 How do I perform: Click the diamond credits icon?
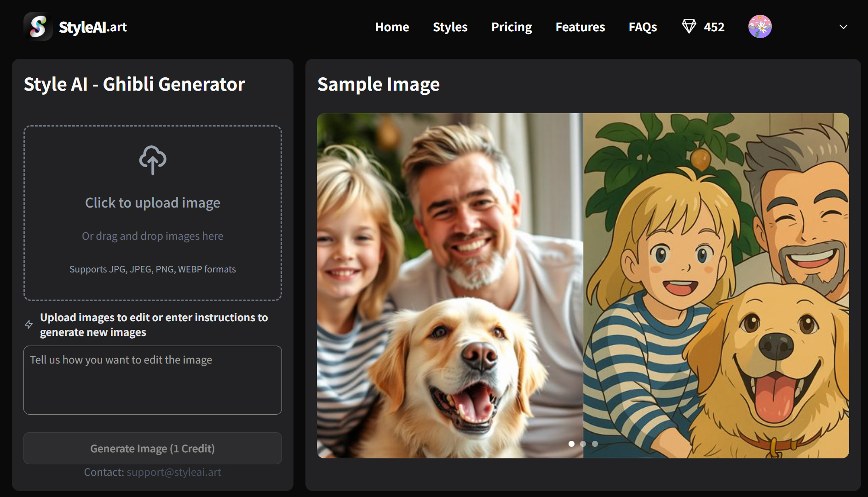click(x=689, y=26)
